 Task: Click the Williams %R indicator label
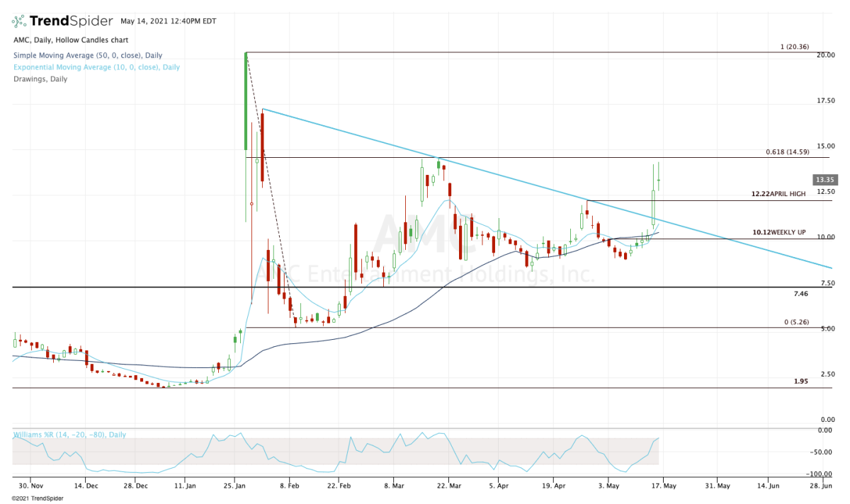(x=69, y=435)
